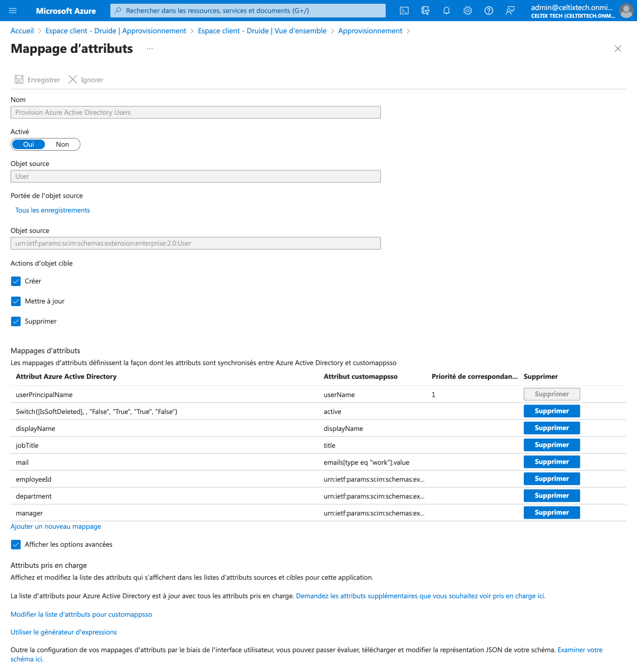Image resolution: width=637 pixels, height=672 pixels.
Task: Open the Examiner votre schéma ici link
Action: [580, 650]
